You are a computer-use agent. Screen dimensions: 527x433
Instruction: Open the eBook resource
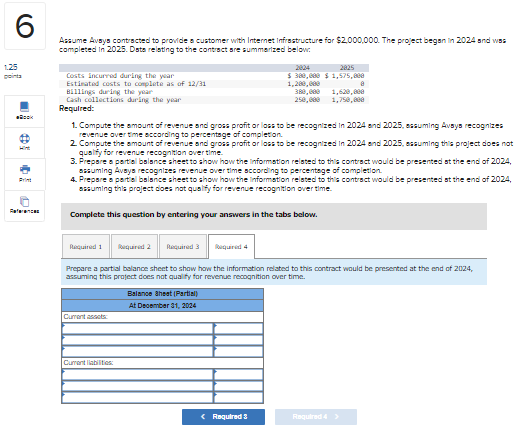point(25,111)
